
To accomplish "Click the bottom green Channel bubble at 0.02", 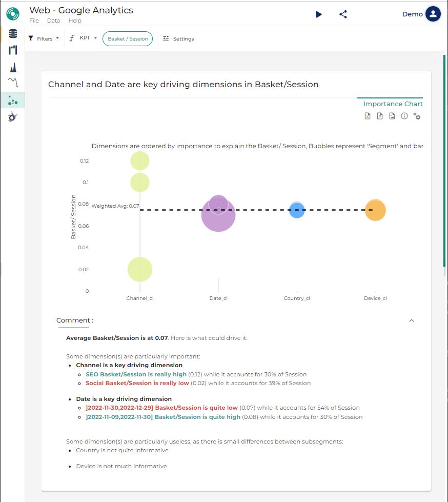I will [140, 269].
